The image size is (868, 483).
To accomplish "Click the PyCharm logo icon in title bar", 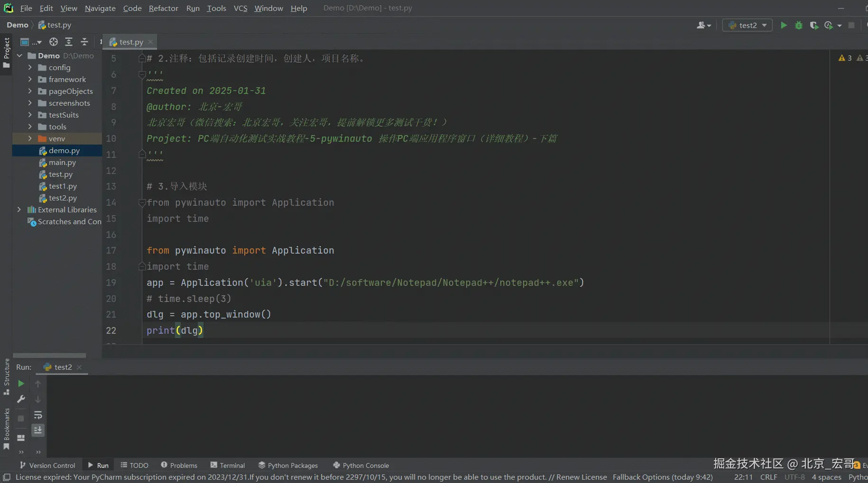I will [x=9, y=8].
